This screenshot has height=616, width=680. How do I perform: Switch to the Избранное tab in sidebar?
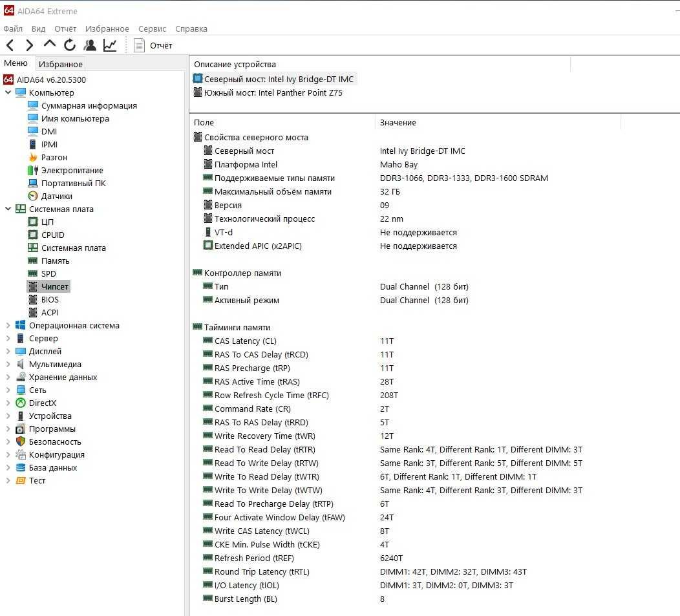tap(60, 64)
